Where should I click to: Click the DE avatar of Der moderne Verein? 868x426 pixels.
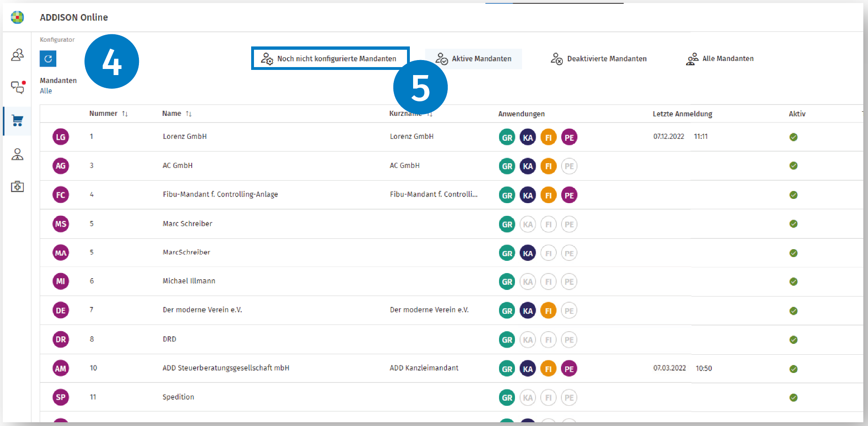click(x=61, y=310)
